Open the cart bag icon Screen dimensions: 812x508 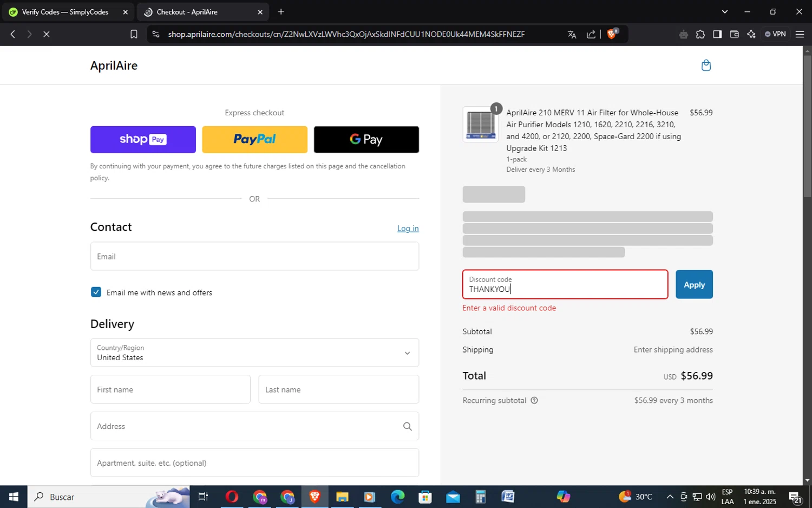click(706, 66)
